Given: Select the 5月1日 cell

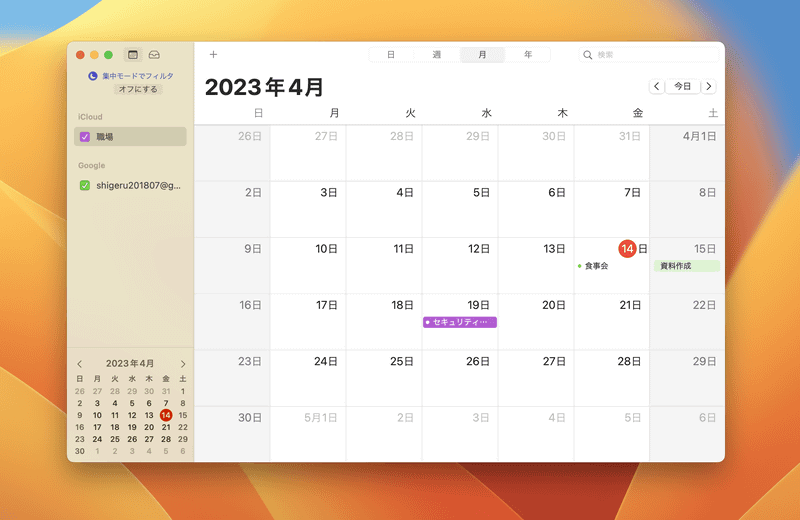Looking at the screenshot, I should pyautogui.click(x=308, y=434).
